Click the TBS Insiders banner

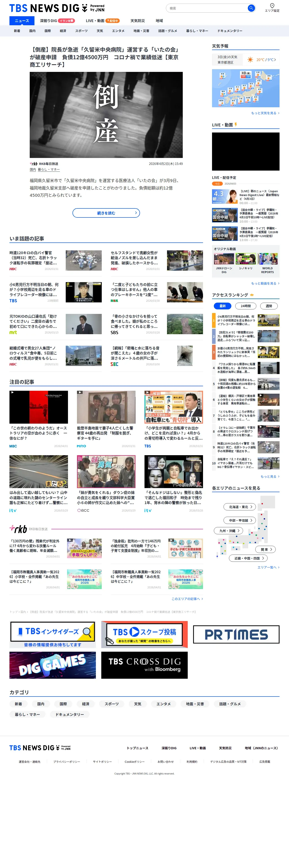tap(52, 635)
